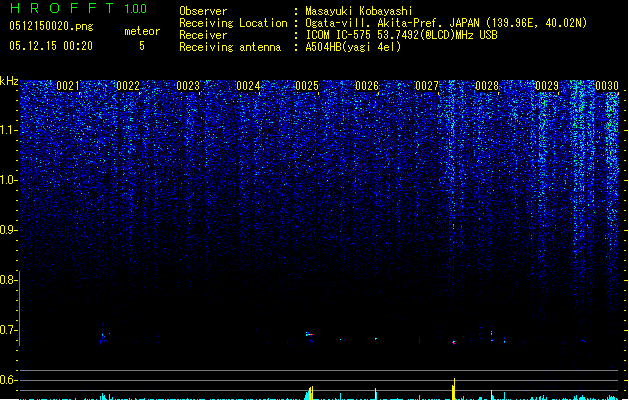Click the meteor echo just after the 0025 marker
This screenshot has height=400, width=629.
309,334
